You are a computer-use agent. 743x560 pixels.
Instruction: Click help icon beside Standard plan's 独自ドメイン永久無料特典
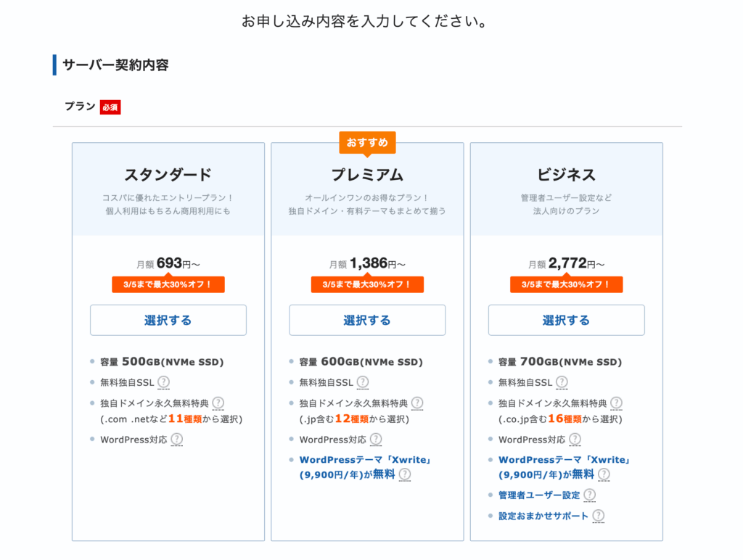pyautogui.click(x=218, y=403)
